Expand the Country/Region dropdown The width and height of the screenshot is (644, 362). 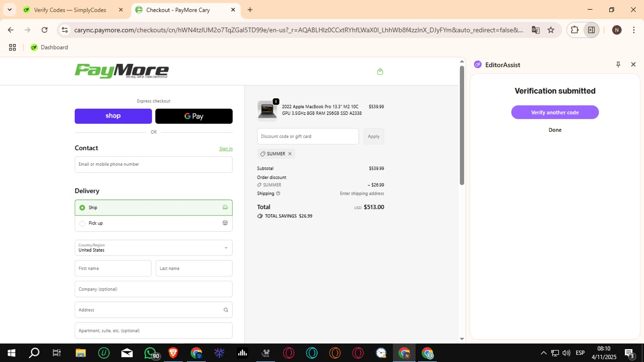(x=154, y=248)
